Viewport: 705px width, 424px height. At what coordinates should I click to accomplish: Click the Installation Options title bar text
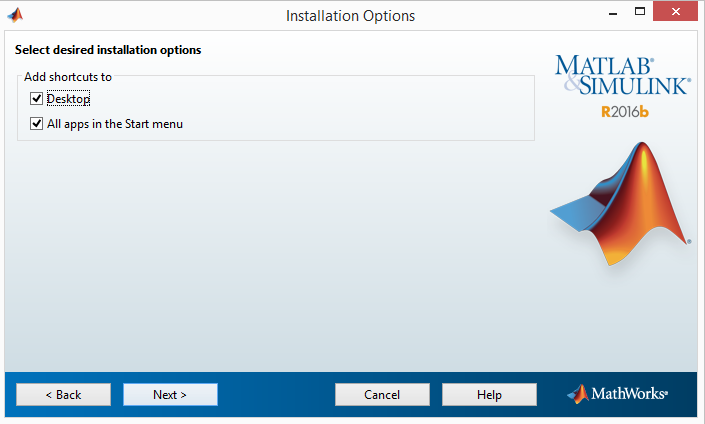click(x=350, y=15)
